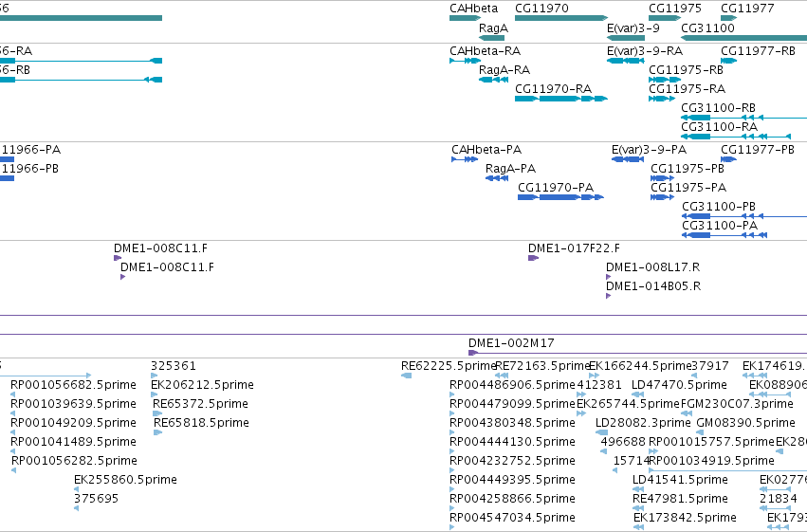Click the RP001039639.5prime EST

[x=13, y=413]
